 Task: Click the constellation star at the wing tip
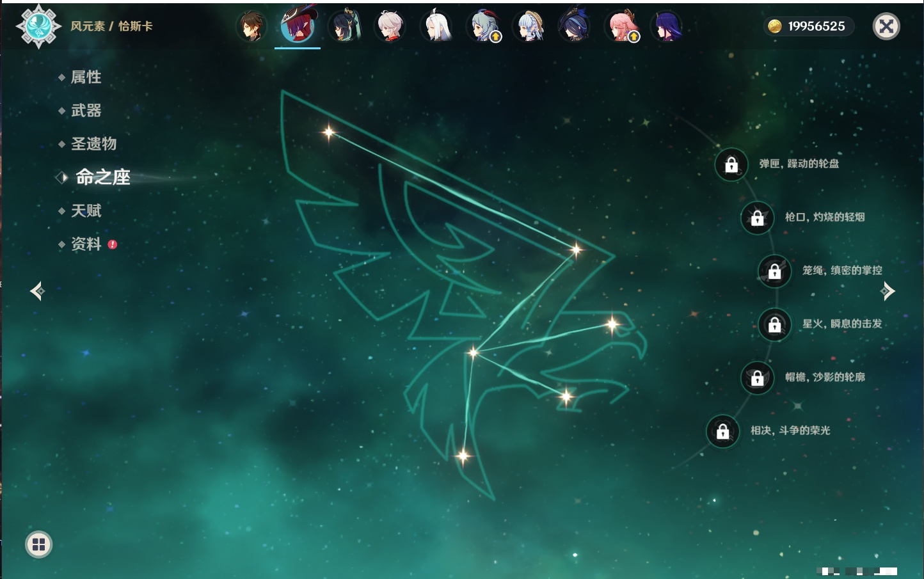[x=576, y=250]
